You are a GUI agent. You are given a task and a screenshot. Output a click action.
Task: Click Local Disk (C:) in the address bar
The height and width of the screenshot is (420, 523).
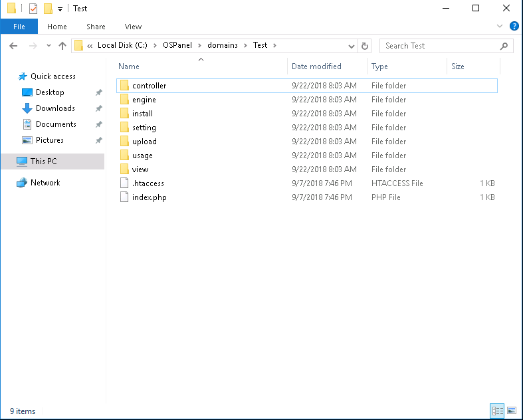(x=122, y=45)
